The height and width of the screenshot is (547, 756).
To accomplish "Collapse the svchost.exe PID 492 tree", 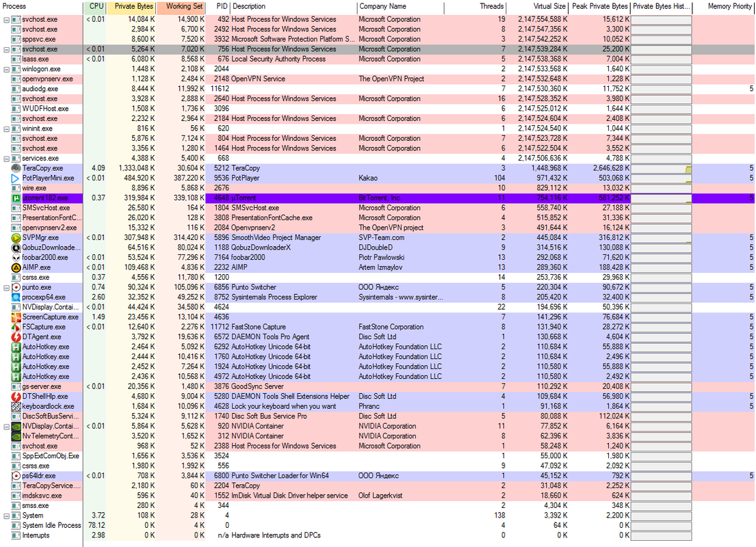I will (6, 20).
